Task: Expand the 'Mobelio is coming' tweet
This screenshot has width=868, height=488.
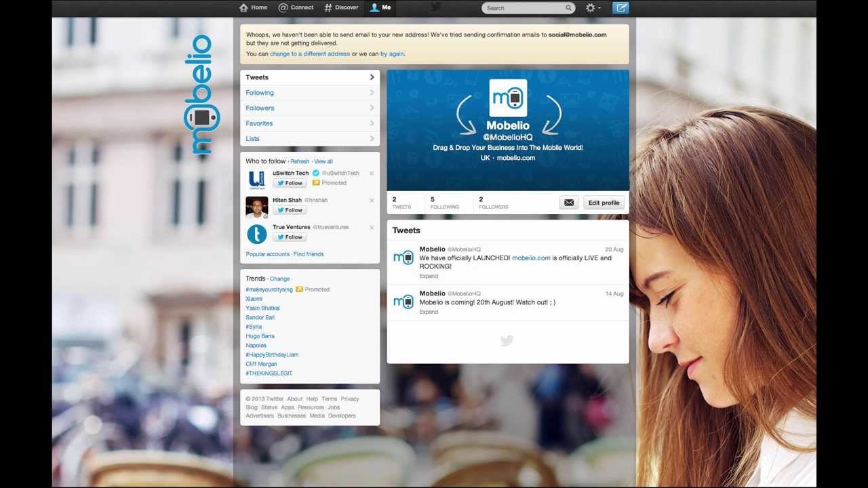Action: 429,312
